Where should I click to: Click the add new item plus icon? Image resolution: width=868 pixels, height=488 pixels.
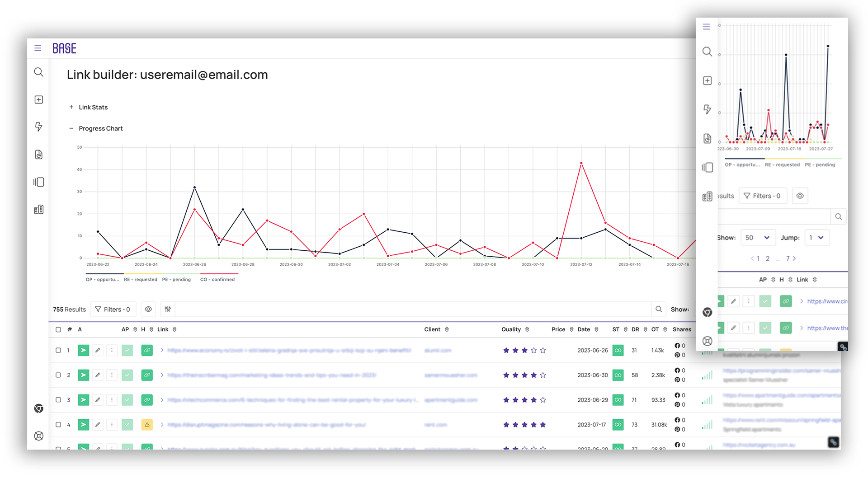(39, 99)
